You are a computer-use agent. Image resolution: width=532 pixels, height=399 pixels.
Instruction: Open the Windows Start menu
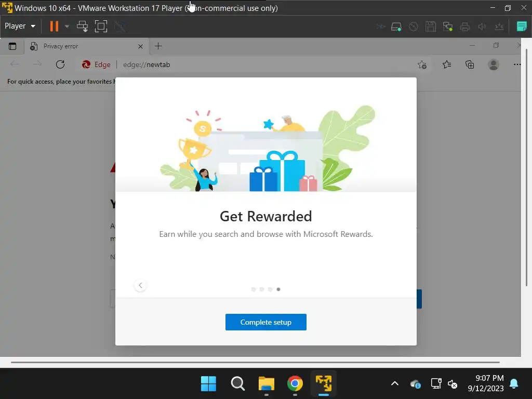coord(208,383)
